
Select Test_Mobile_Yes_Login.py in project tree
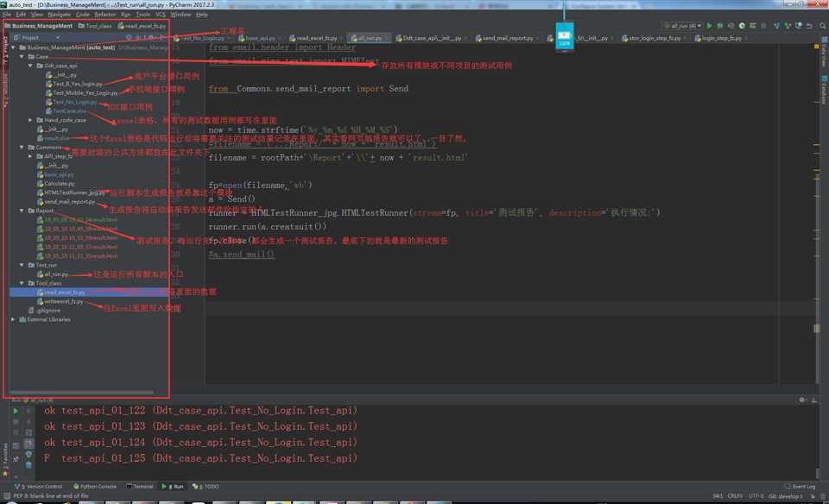(81, 93)
